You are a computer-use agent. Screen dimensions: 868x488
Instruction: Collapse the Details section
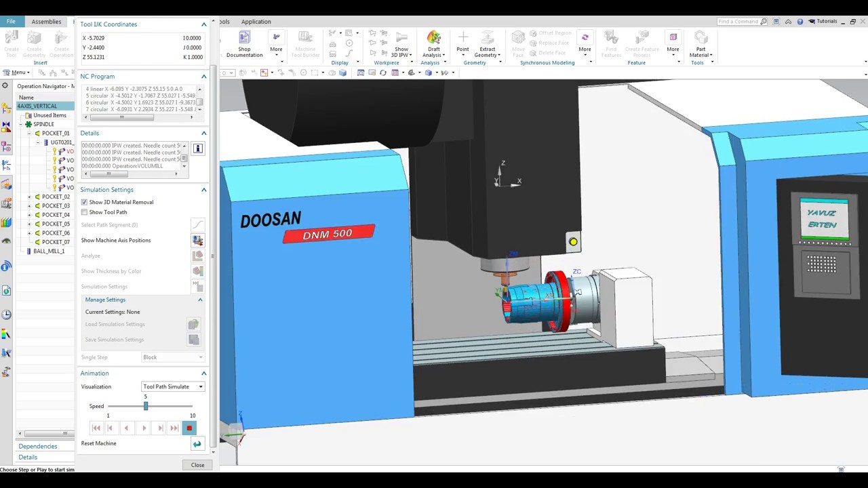pyautogui.click(x=203, y=134)
